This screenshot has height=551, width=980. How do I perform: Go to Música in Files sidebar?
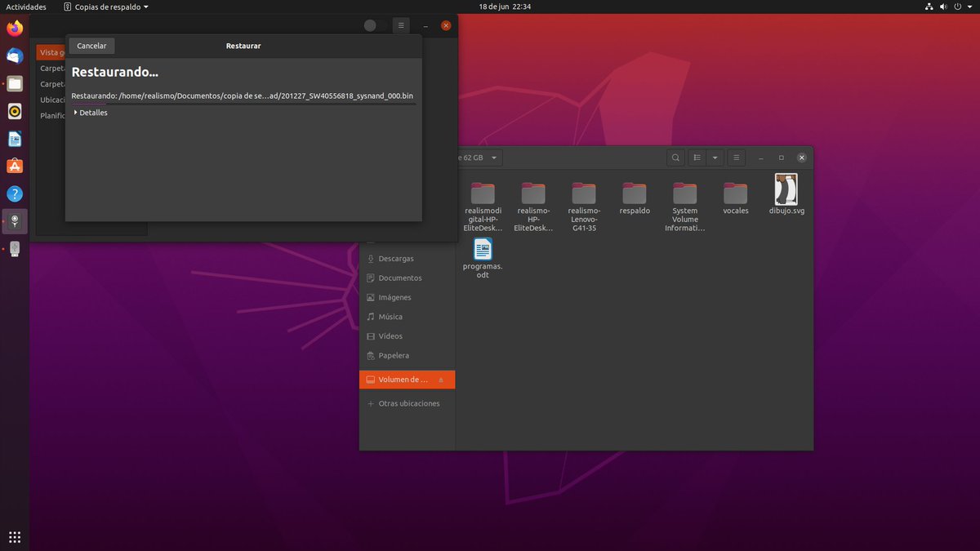[407, 317]
